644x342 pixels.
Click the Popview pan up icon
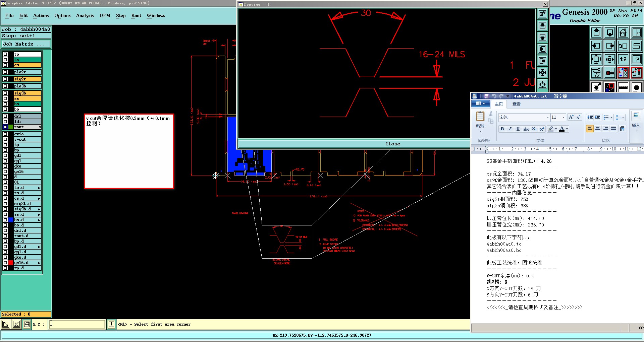point(542,25)
